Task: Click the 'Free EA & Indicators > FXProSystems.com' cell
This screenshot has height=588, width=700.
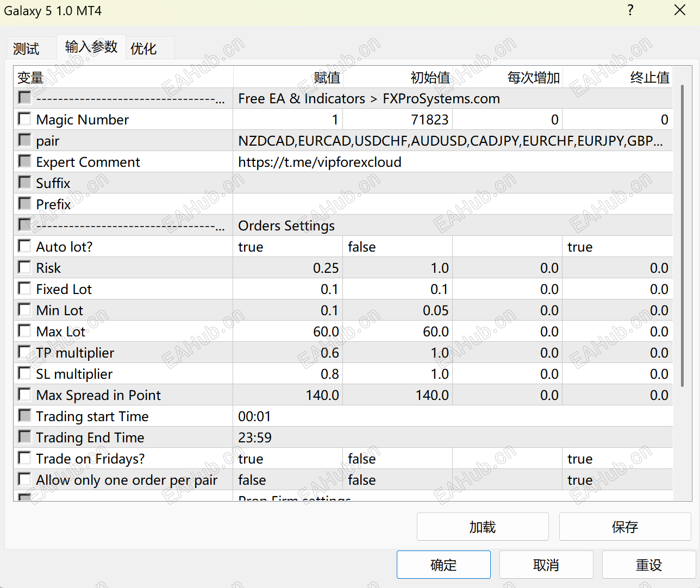Action: (x=453, y=98)
